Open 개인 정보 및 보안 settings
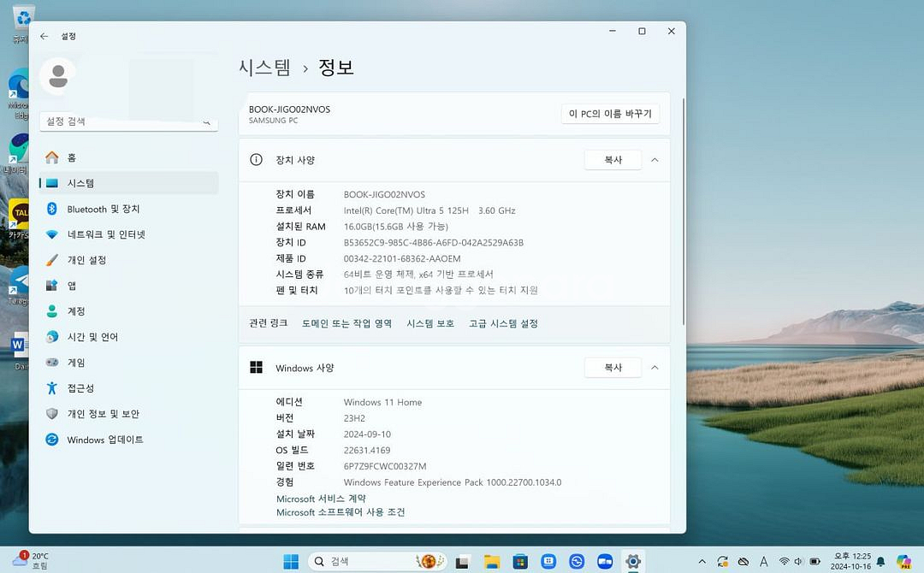The width and height of the screenshot is (924, 573). 128,414
